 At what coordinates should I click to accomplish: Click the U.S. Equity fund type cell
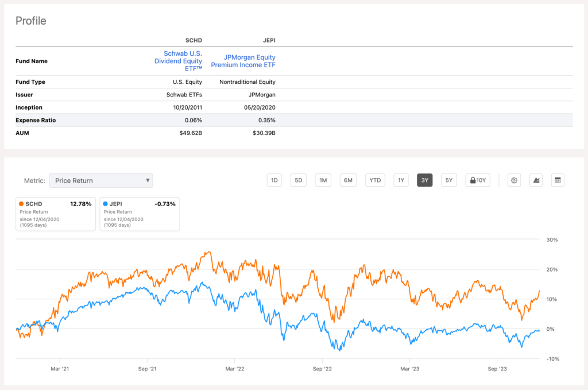tap(188, 82)
